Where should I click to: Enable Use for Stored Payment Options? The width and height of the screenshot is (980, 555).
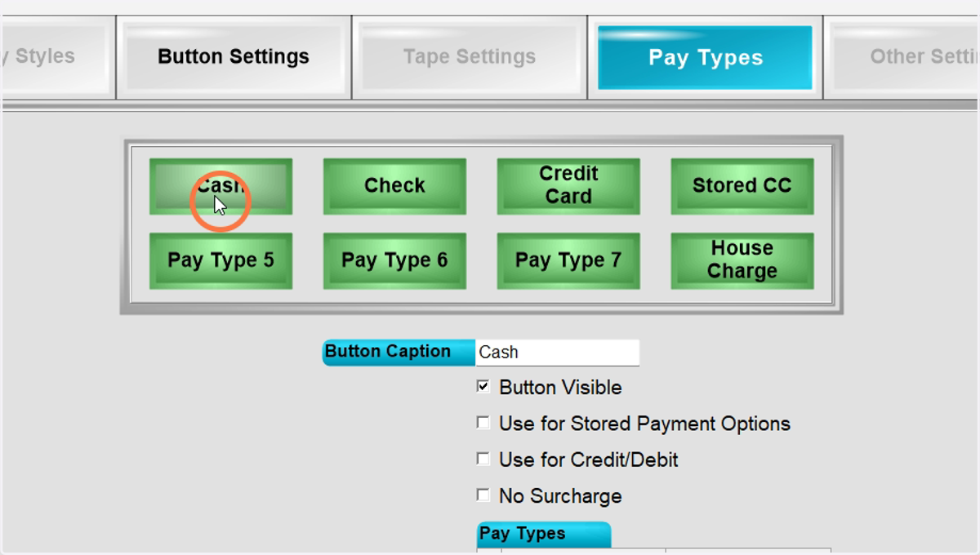(x=483, y=423)
